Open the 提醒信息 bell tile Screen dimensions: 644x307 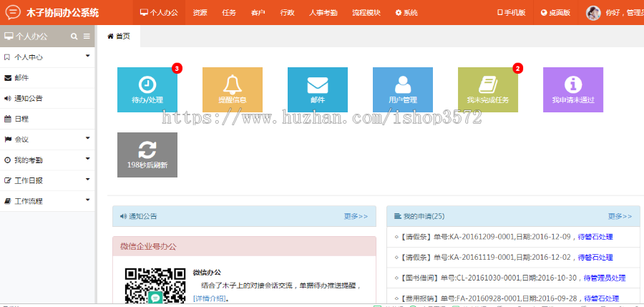tap(233, 89)
